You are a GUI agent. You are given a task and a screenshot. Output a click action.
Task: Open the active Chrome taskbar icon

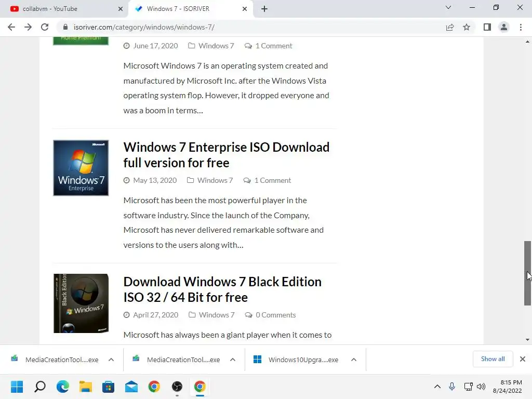tap(200, 387)
